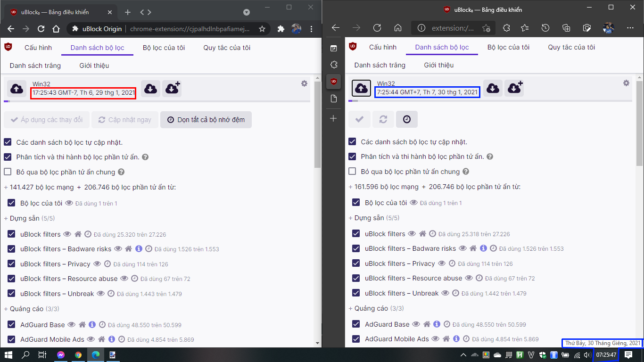The image size is (644, 362).
Task: Collapse filter count summary in Chrome window
Action: (x=6, y=188)
